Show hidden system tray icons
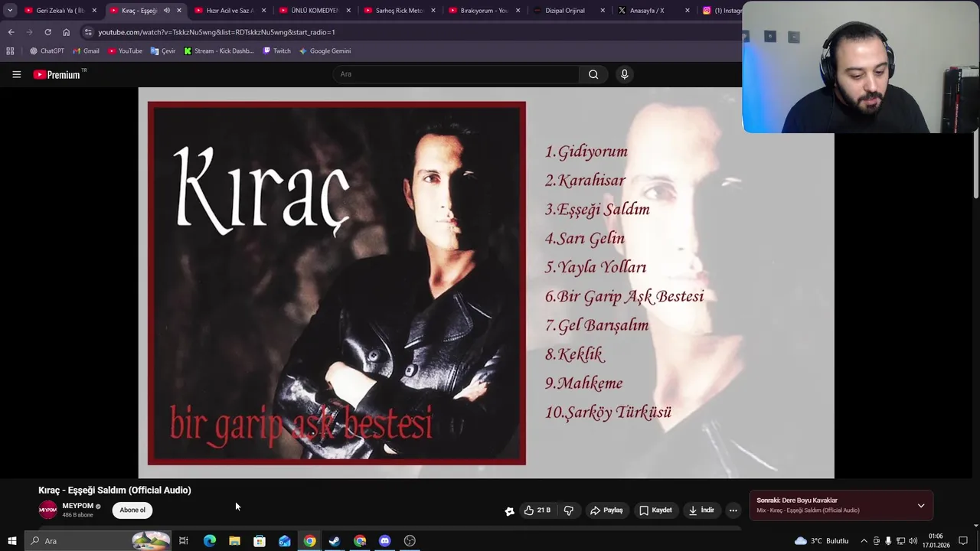This screenshot has width=980, height=551. click(x=864, y=541)
